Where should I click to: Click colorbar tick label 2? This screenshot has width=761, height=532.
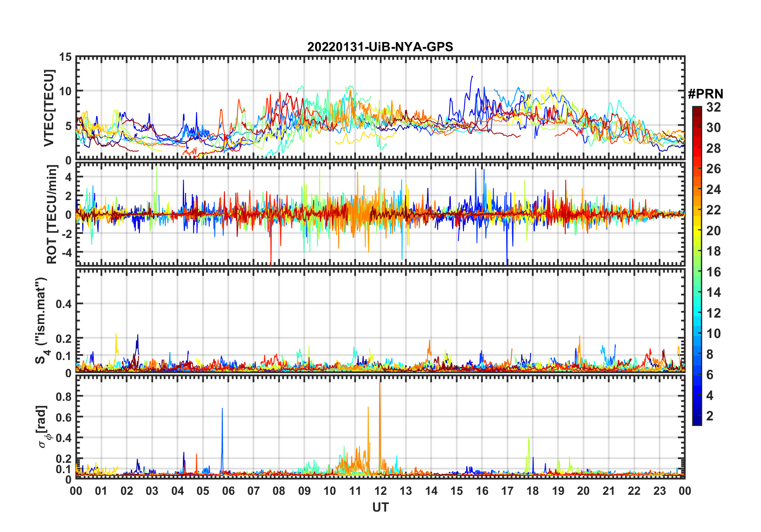click(x=710, y=416)
